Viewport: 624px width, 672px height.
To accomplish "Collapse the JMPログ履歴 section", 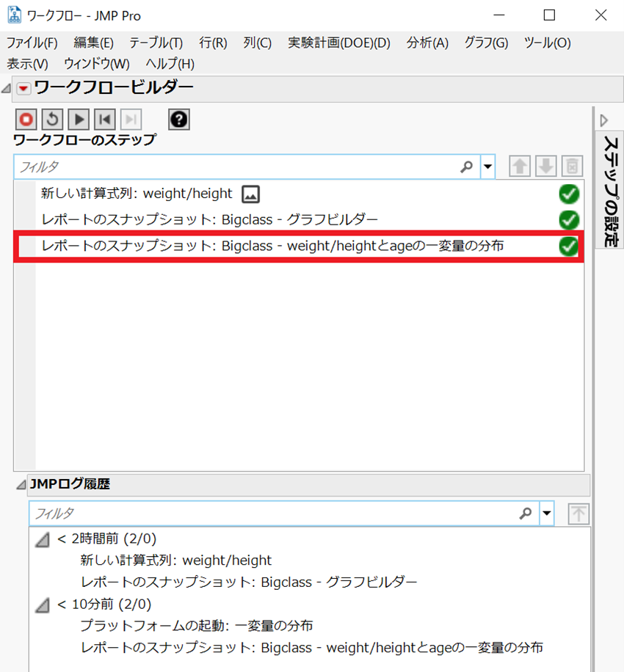I will click(21, 485).
